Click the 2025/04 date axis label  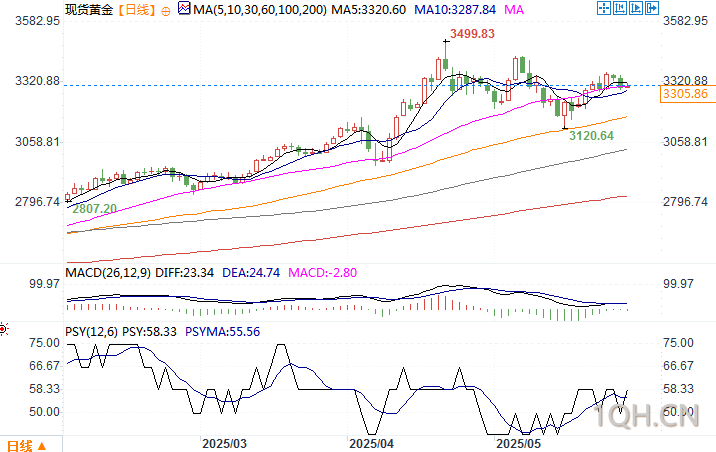(371, 443)
